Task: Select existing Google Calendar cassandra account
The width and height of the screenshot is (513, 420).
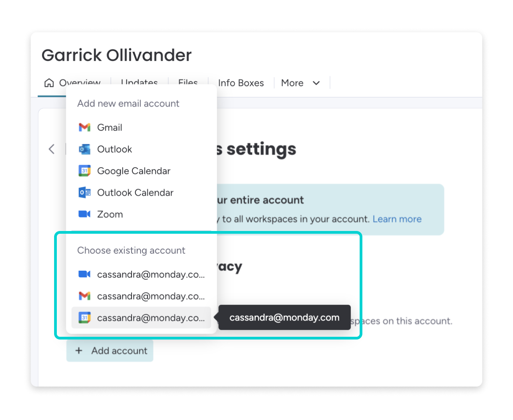Action: tap(150, 318)
